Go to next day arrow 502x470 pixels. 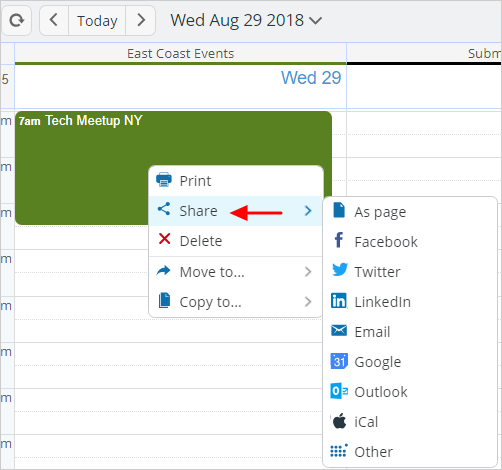[141, 21]
